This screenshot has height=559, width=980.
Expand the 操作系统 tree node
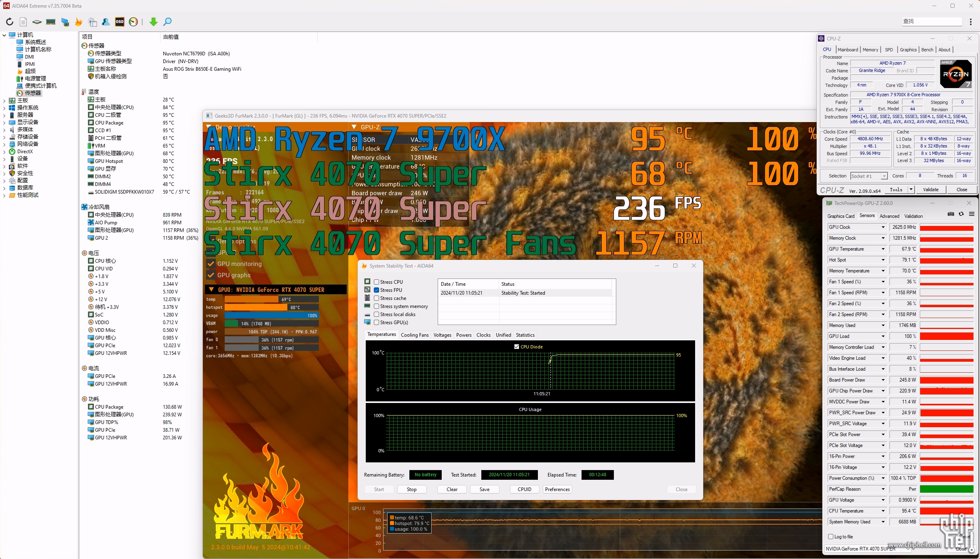4,108
